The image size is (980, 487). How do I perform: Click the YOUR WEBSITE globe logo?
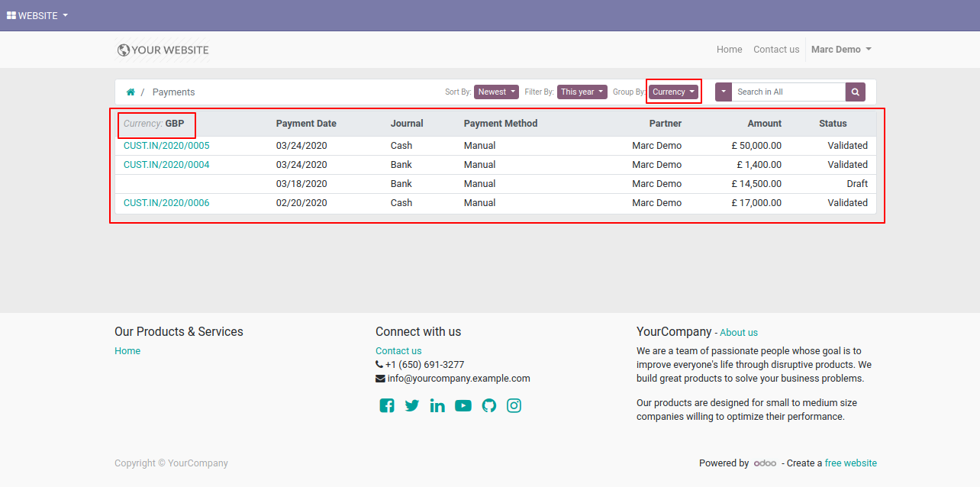[163, 50]
